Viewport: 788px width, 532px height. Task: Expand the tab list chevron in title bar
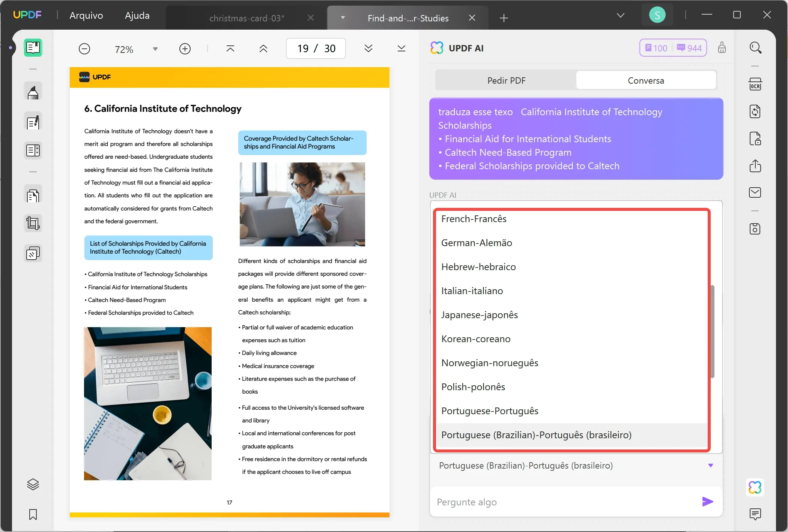click(621, 15)
